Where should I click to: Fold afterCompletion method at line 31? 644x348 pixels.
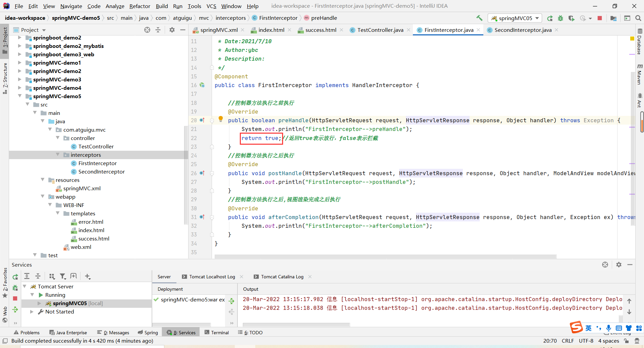[212, 217]
